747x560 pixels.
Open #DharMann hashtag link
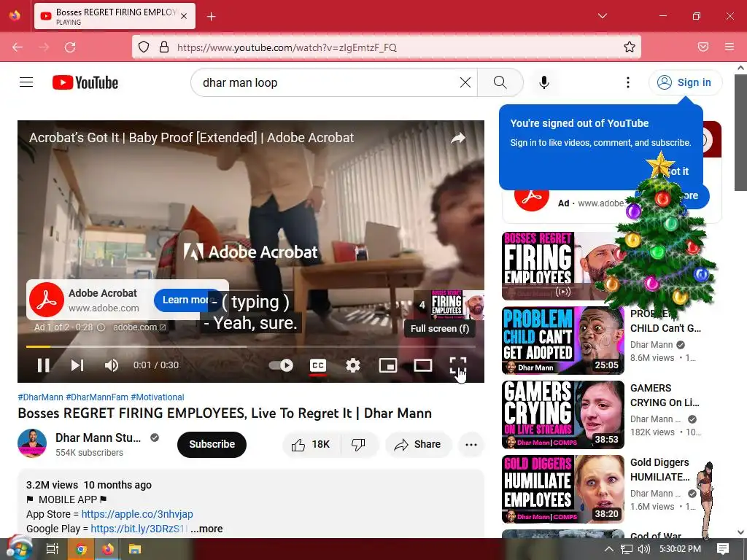click(x=41, y=397)
